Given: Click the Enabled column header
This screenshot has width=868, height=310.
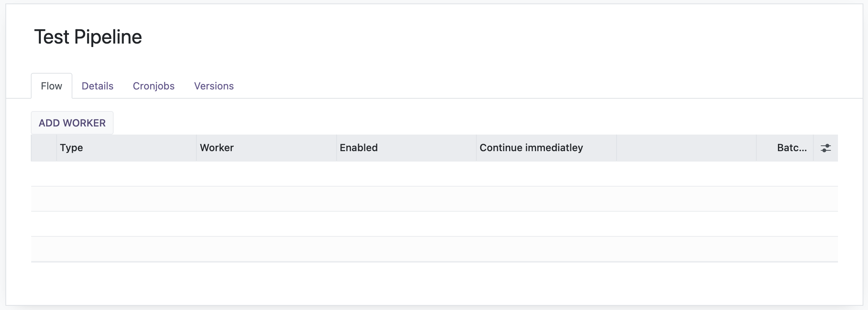Looking at the screenshot, I should (406, 148).
